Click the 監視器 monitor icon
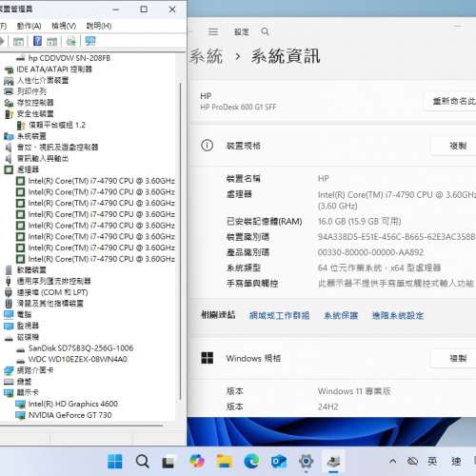The width and height of the screenshot is (476, 476). point(9,326)
